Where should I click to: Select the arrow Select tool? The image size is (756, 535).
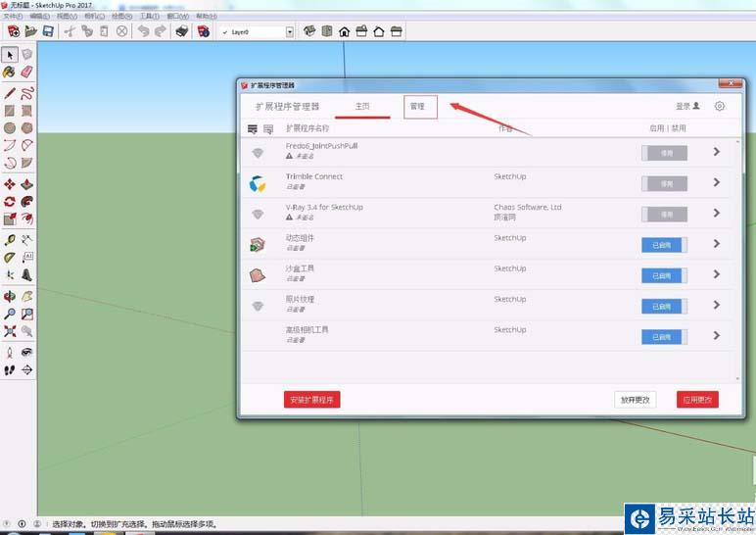pos(10,55)
